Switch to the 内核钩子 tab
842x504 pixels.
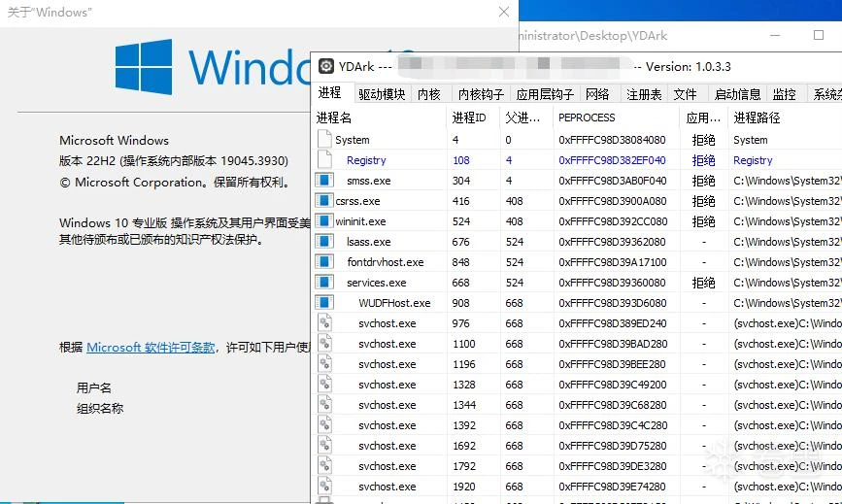coord(481,94)
